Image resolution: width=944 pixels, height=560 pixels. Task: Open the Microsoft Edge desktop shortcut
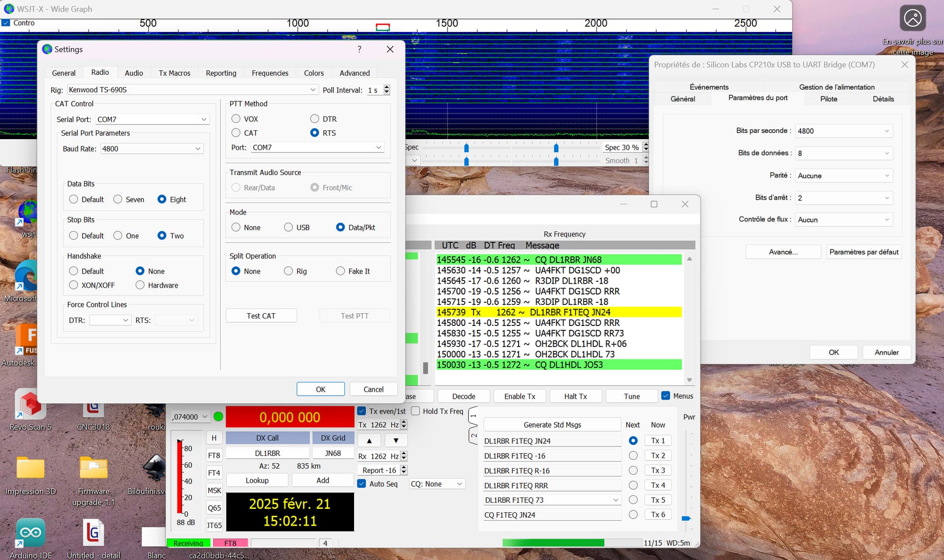click(26, 280)
